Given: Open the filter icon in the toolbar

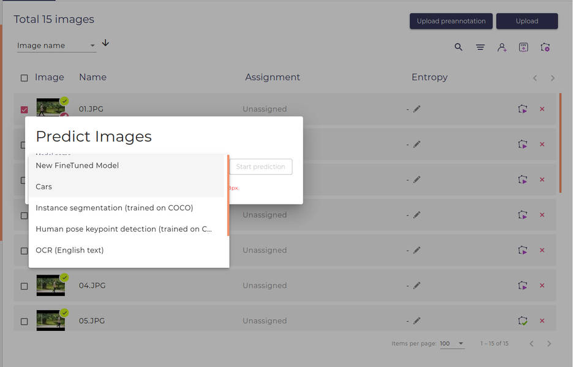Looking at the screenshot, I should (480, 47).
